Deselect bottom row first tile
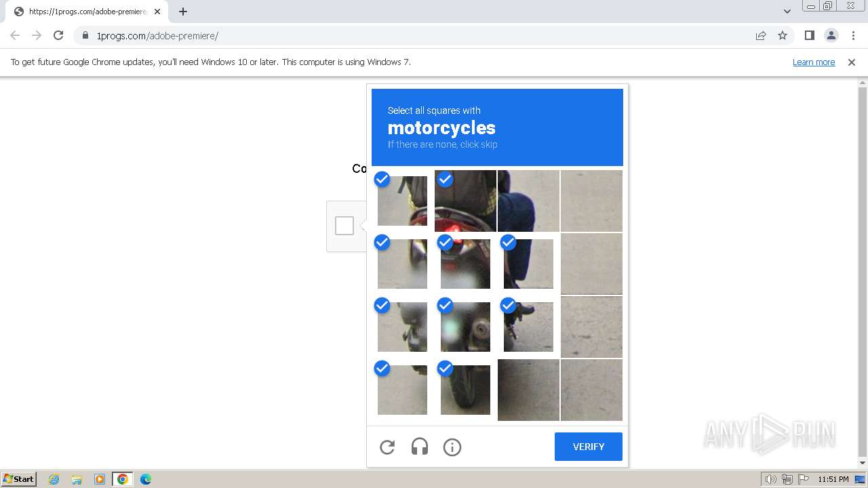The image size is (868, 488). (x=403, y=390)
